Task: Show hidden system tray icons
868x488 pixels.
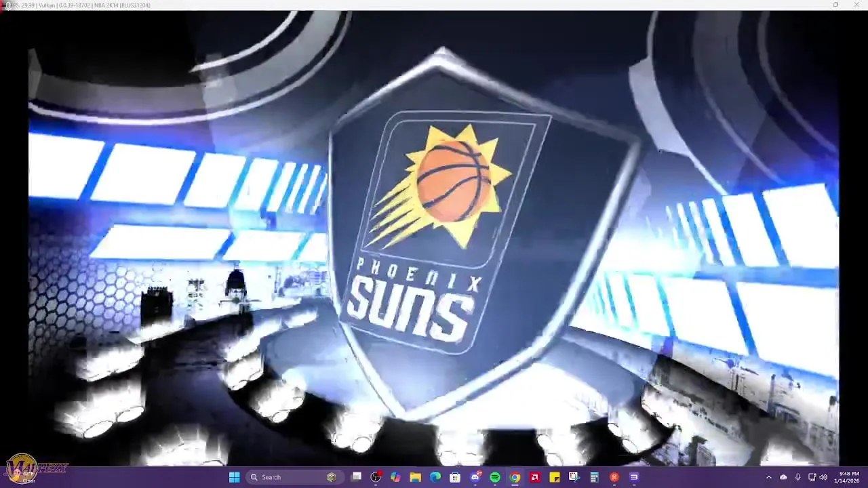Action: click(x=768, y=477)
